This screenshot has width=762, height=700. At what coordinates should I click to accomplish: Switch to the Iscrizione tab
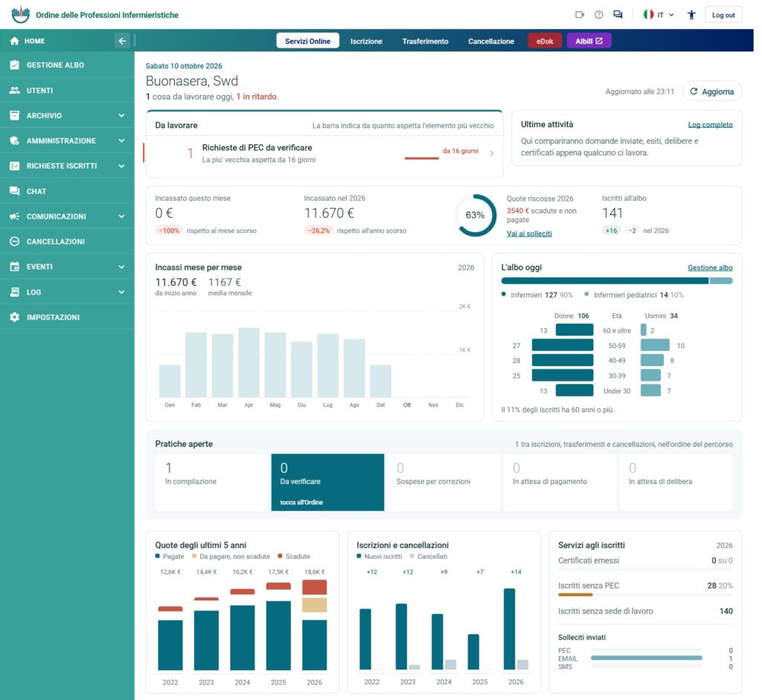366,41
